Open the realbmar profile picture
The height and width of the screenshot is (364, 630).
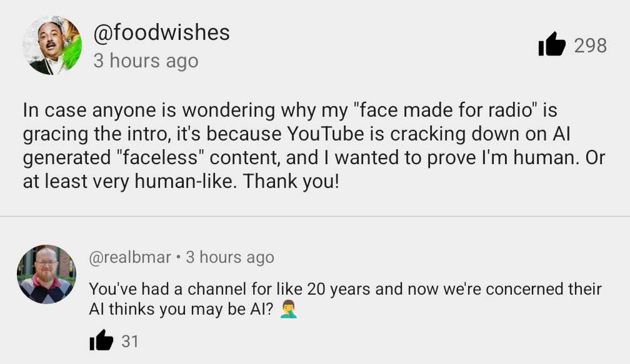coord(46,274)
